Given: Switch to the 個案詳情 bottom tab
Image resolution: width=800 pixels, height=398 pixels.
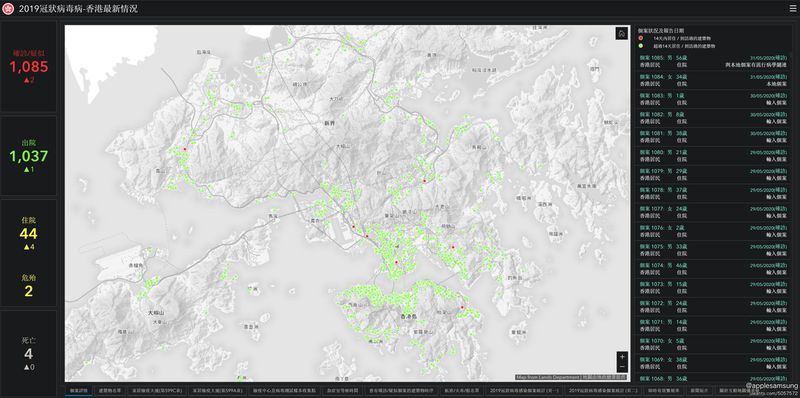Looking at the screenshot, I should (x=79, y=390).
